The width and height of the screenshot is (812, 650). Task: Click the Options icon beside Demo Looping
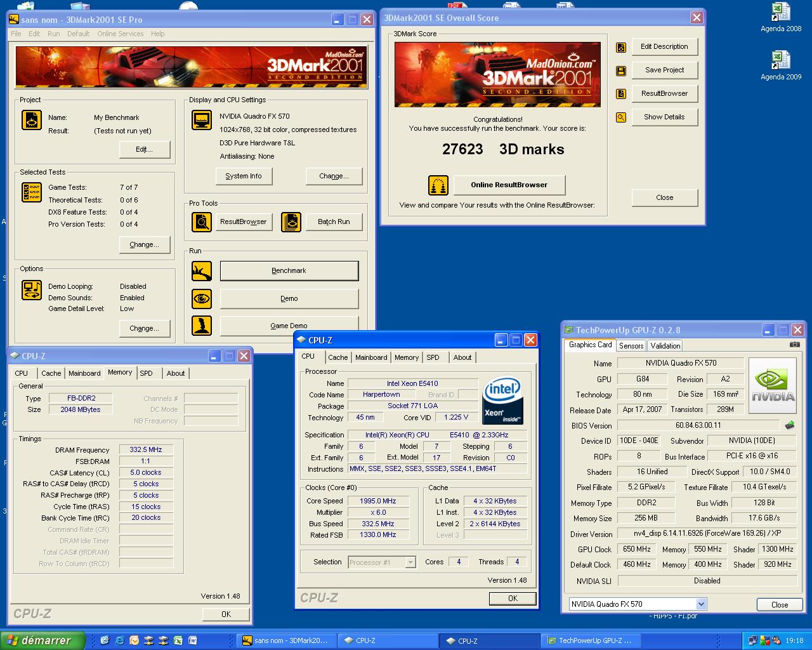click(32, 290)
